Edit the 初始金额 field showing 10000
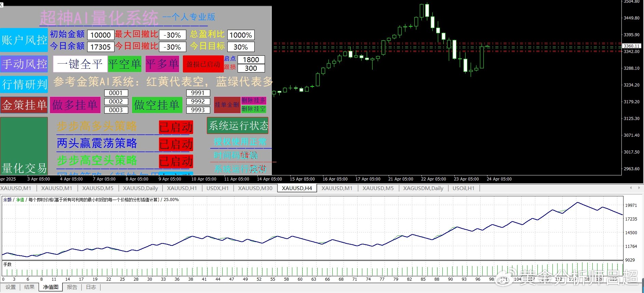This screenshot has width=644, height=293. 100,35
